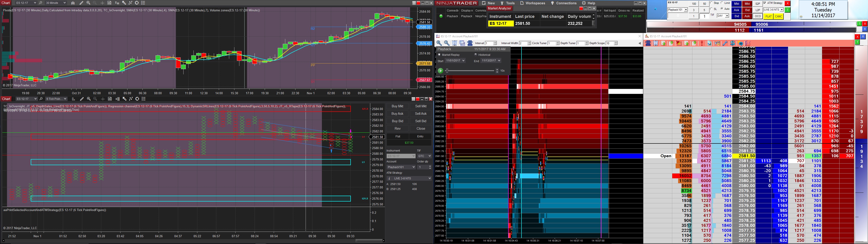Click the green playback play button
The image size is (868, 244).
pos(440,70)
